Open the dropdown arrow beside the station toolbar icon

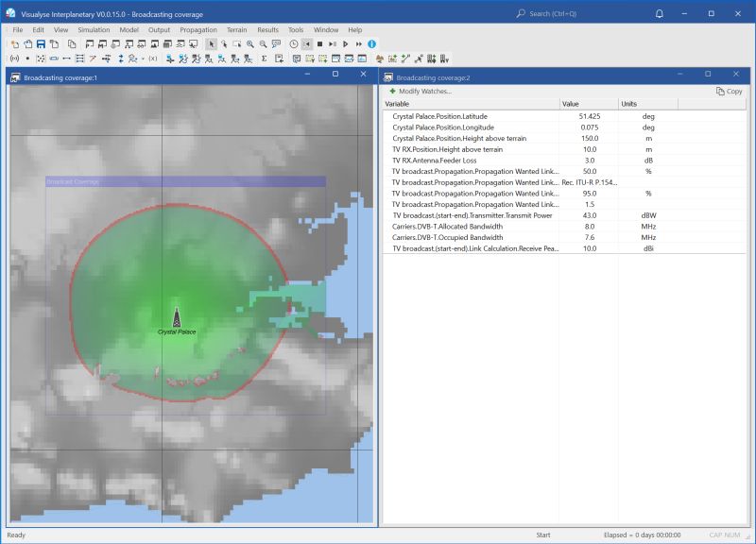143,59
